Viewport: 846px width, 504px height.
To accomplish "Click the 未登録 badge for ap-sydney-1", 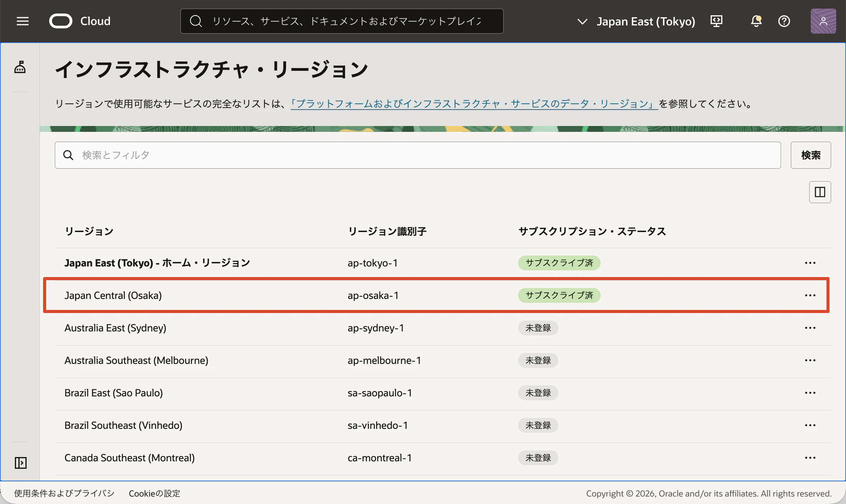I will tap(538, 328).
